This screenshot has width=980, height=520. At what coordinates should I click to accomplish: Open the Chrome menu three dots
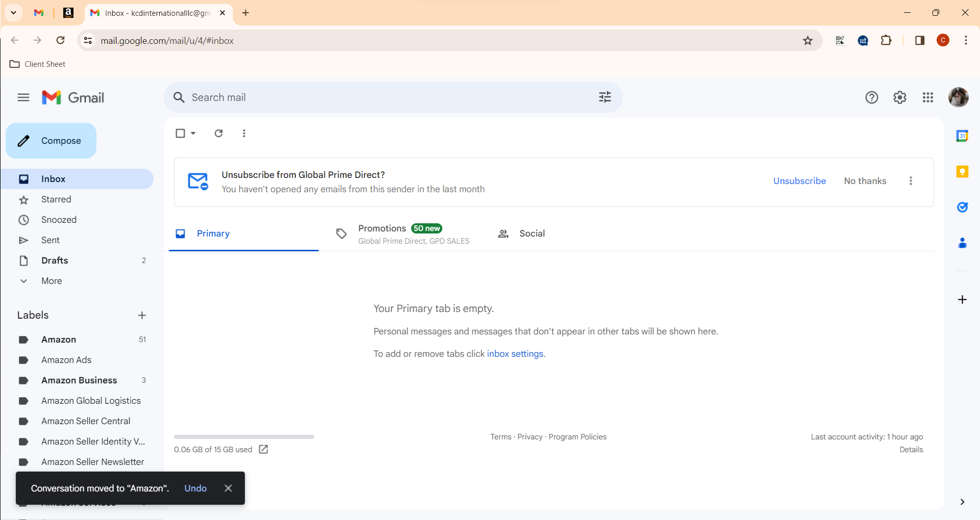tap(966, 40)
